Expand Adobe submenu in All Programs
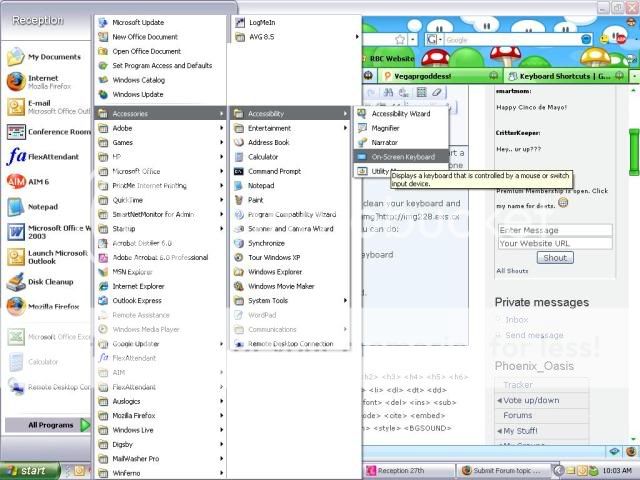Viewport: 640px width, 480px height. (x=160, y=128)
